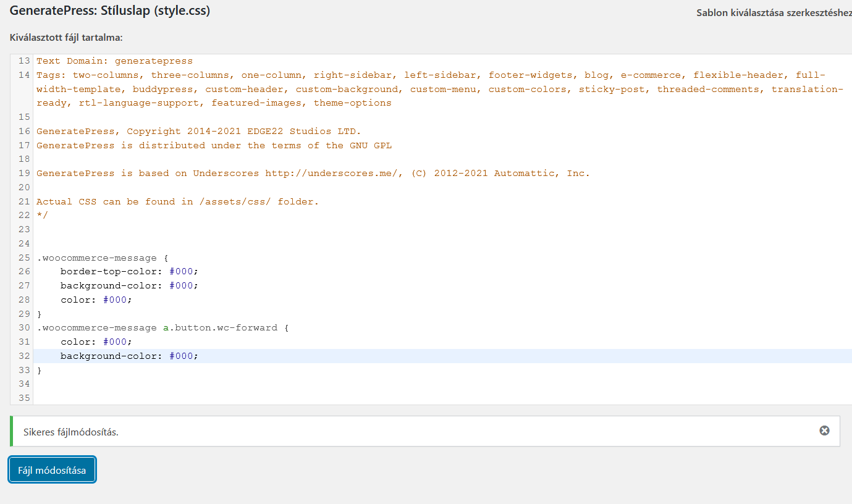Click the "a.button.wc-forward" selector on line 30

click(x=221, y=327)
